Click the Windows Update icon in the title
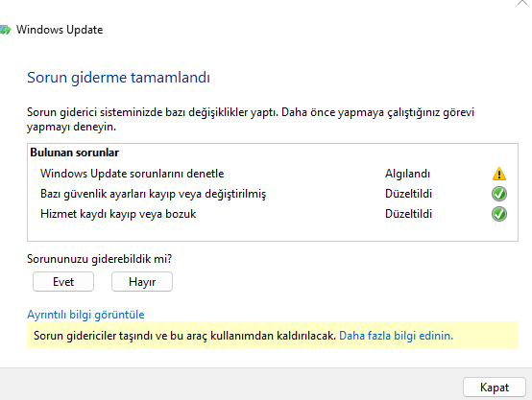This screenshot has height=400, width=532. 5,30
